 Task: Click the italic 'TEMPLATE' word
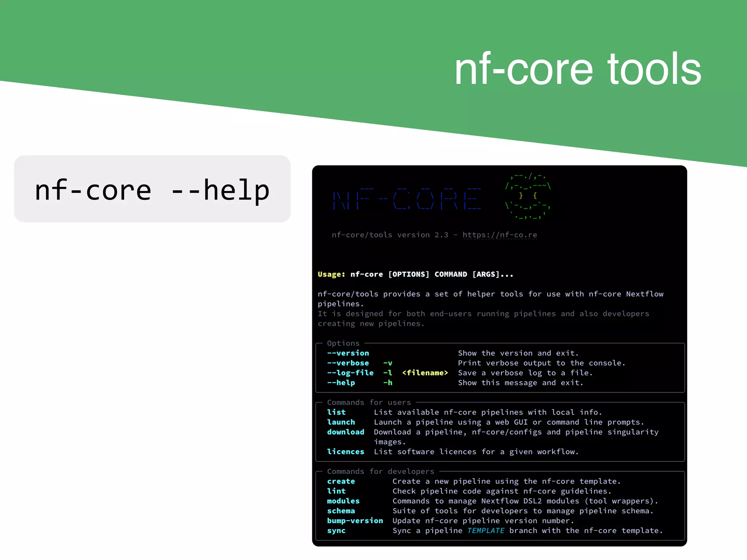pos(486,530)
